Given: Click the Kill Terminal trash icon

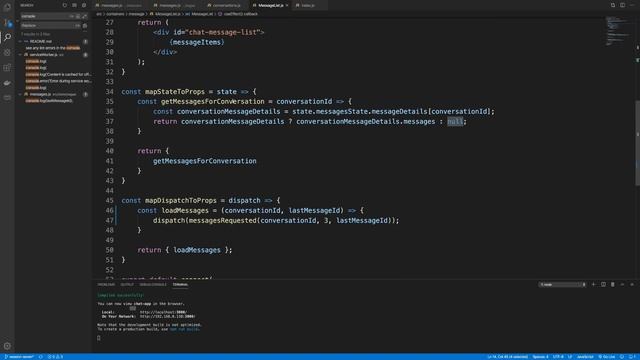Looking at the screenshot, I should pos(613,284).
